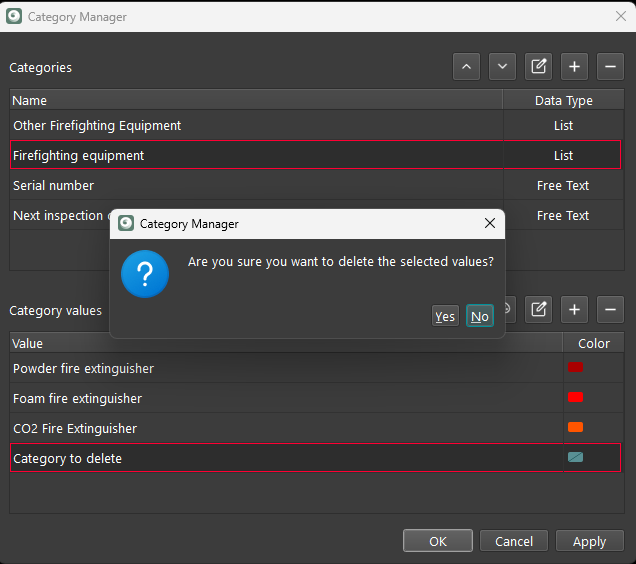Pick CO2 Fire Extinguisher orange swatch
The width and height of the screenshot is (636, 564).
coord(575,427)
